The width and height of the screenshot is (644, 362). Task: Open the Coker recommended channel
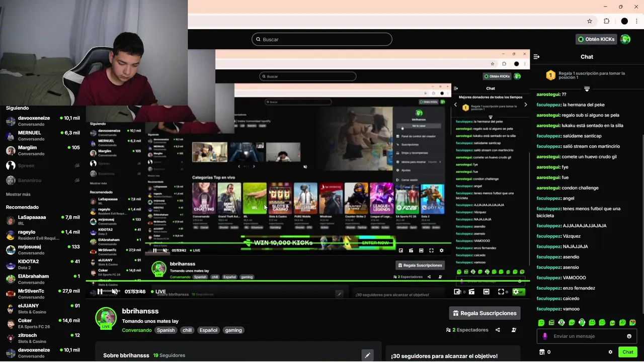(43, 323)
